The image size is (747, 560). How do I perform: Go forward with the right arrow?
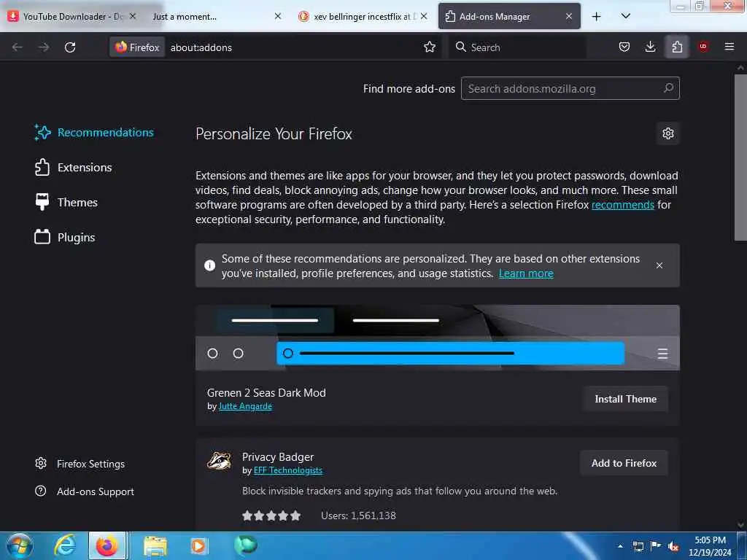pyautogui.click(x=44, y=47)
